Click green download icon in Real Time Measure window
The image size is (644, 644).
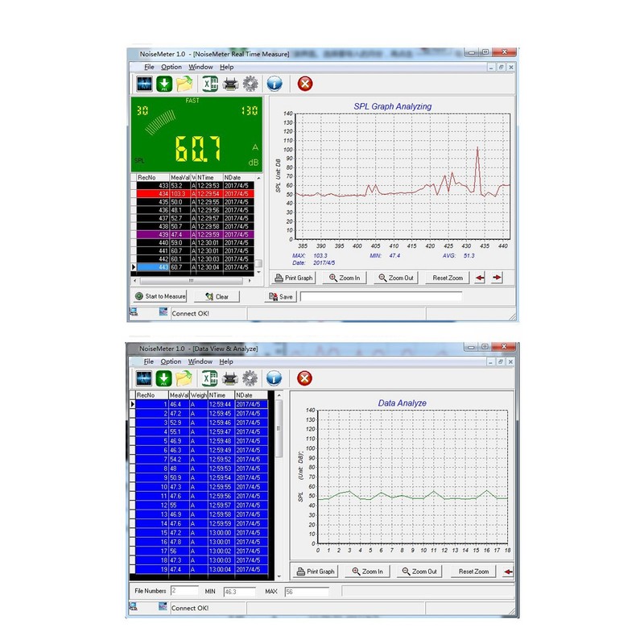(x=164, y=84)
